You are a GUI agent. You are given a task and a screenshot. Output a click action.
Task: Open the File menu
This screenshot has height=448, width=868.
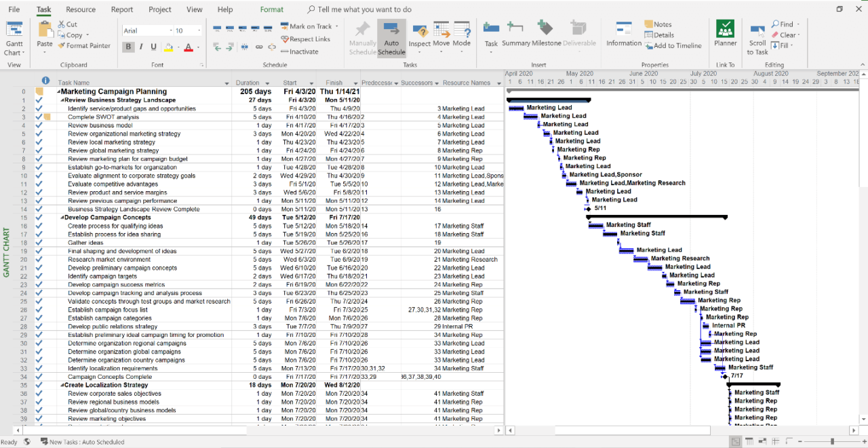14,9
